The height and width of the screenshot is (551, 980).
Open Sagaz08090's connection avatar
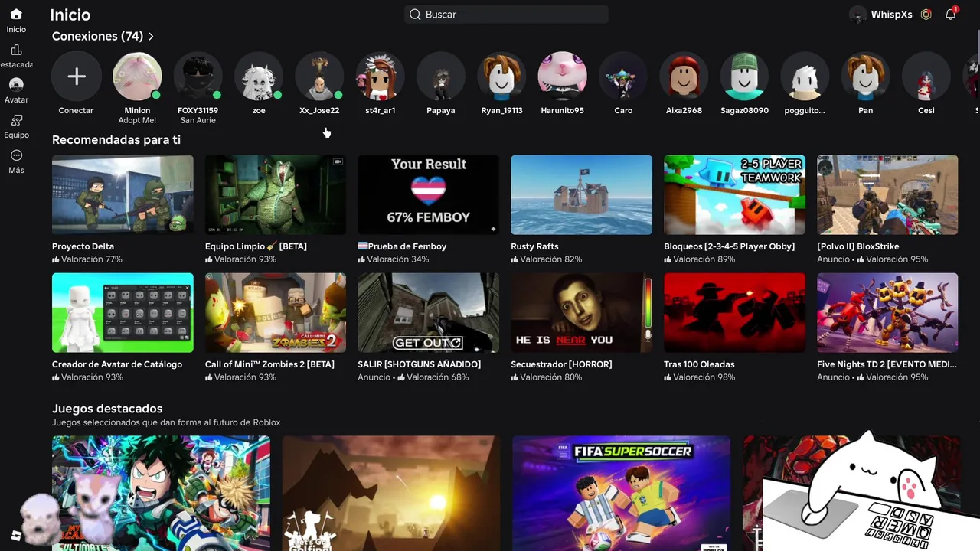(745, 77)
